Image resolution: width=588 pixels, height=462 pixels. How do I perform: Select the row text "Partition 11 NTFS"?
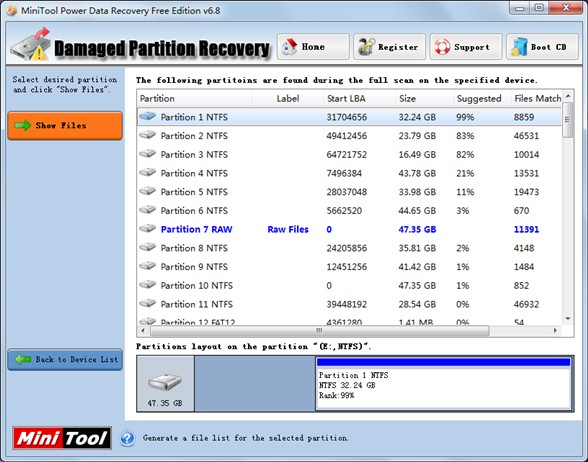click(x=197, y=304)
